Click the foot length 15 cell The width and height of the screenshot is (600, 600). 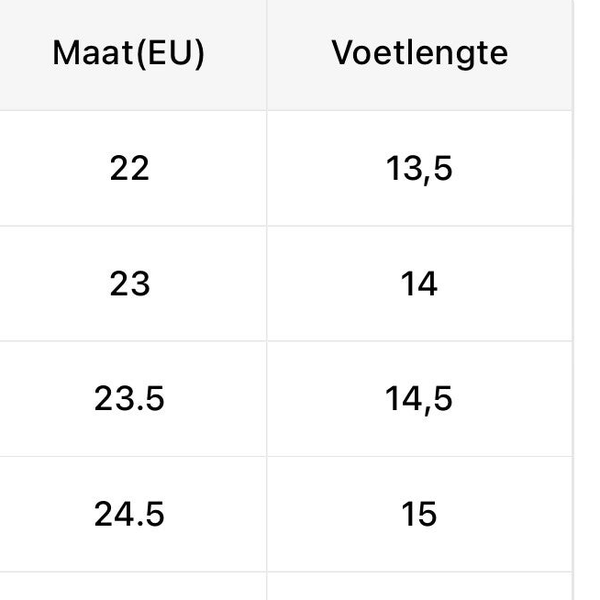(x=419, y=514)
